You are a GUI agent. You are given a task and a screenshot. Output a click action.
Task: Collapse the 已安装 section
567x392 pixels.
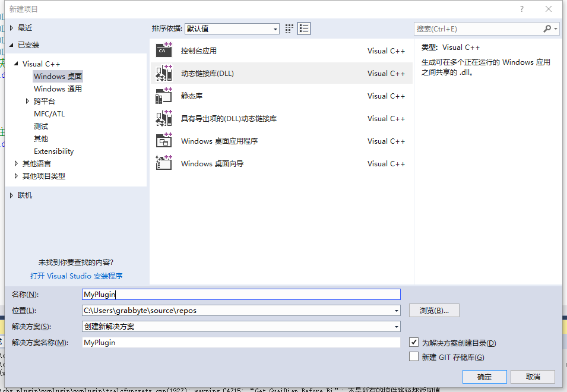click(11, 45)
